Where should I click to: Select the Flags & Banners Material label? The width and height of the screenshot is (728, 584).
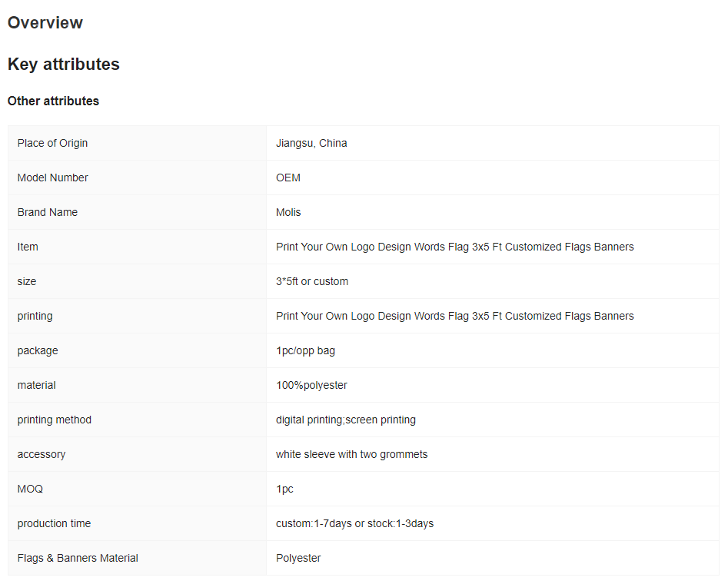point(78,558)
